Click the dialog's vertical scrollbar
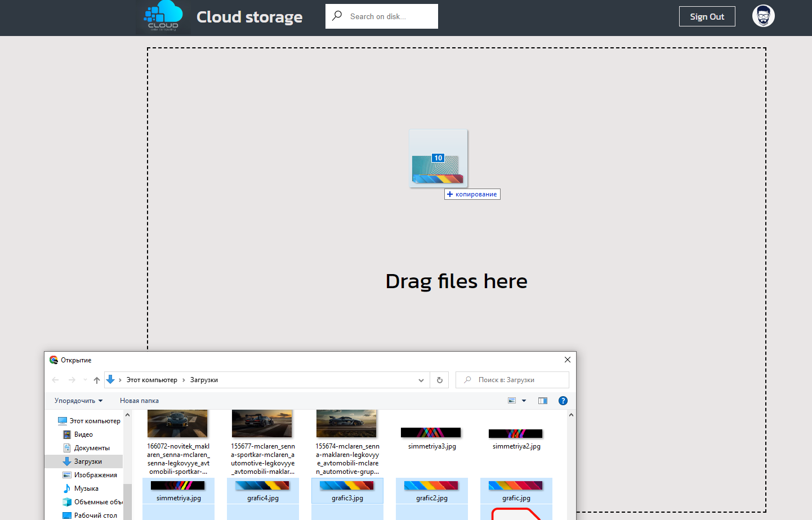Screen dimensions: 812x520 [x=570, y=467]
